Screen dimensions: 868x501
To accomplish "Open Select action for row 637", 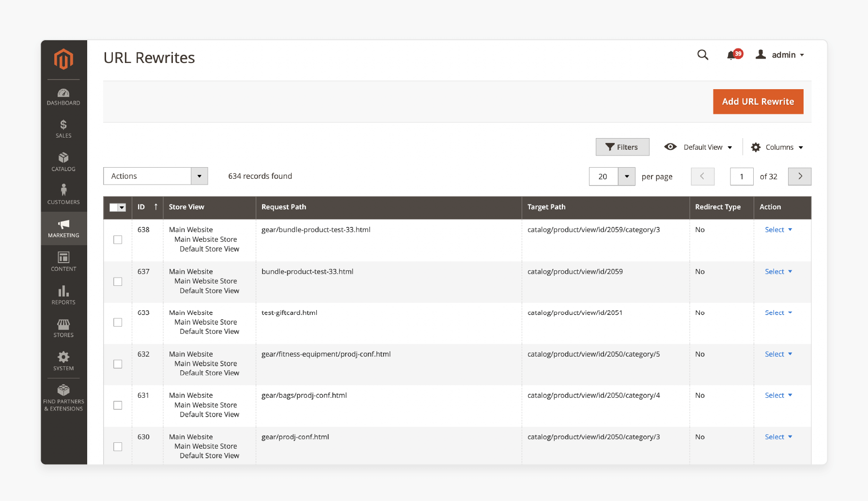I will point(778,272).
